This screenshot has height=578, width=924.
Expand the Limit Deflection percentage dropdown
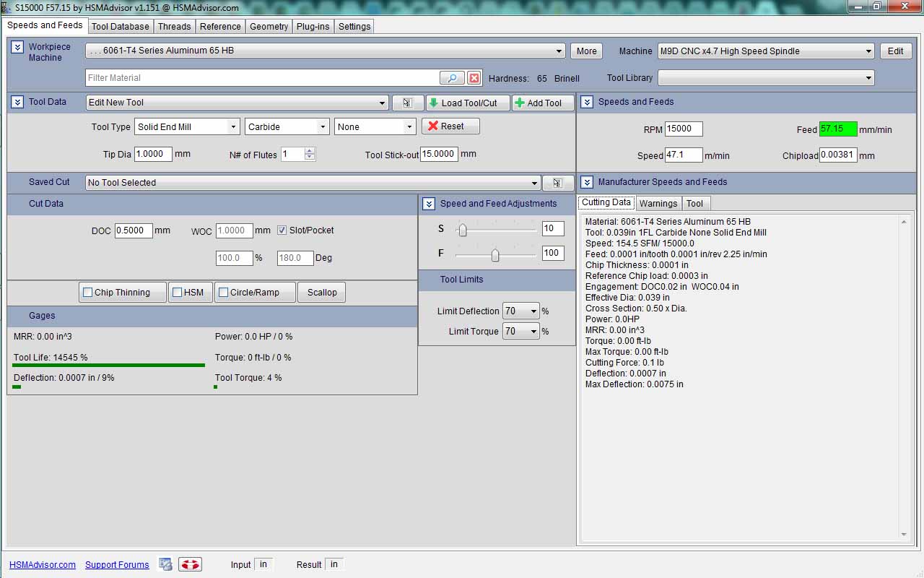click(533, 311)
